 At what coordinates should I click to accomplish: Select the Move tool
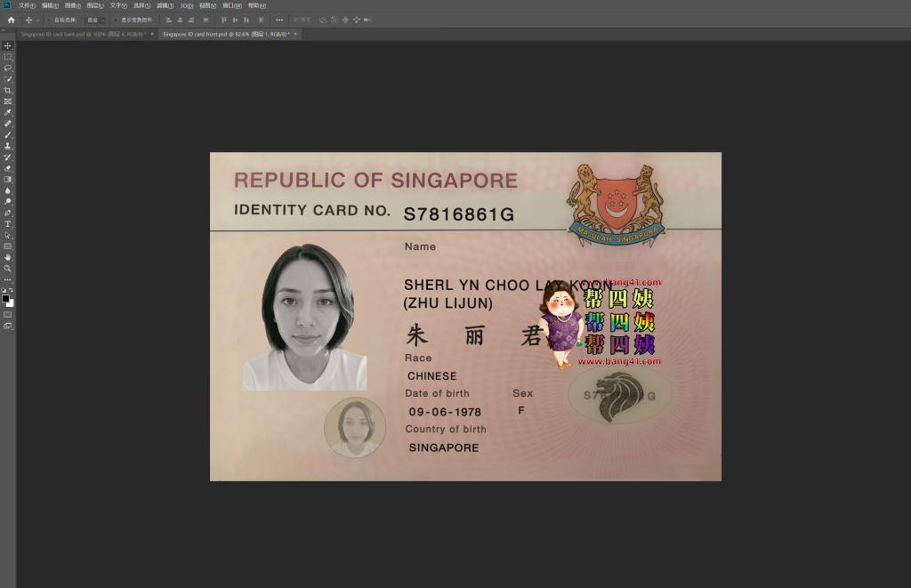[6, 44]
